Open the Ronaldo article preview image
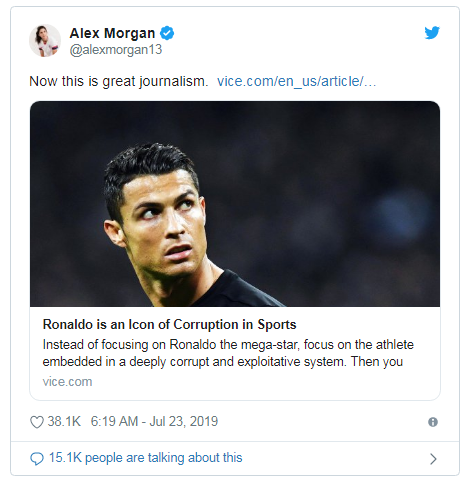The width and height of the screenshot is (469, 481). pos(235,204)
